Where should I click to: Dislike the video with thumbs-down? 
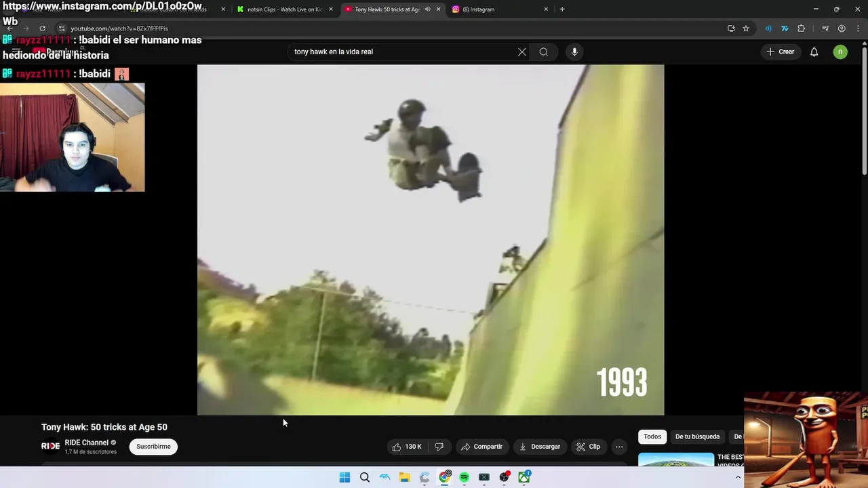[x=439, y=447]
